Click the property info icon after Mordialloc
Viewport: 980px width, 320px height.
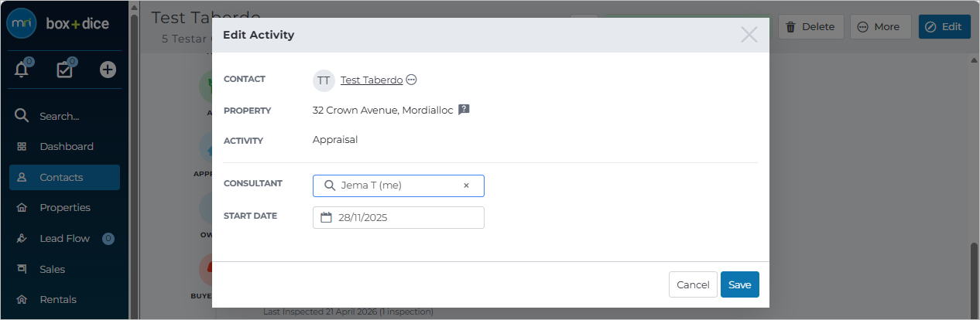pos(464,110)
